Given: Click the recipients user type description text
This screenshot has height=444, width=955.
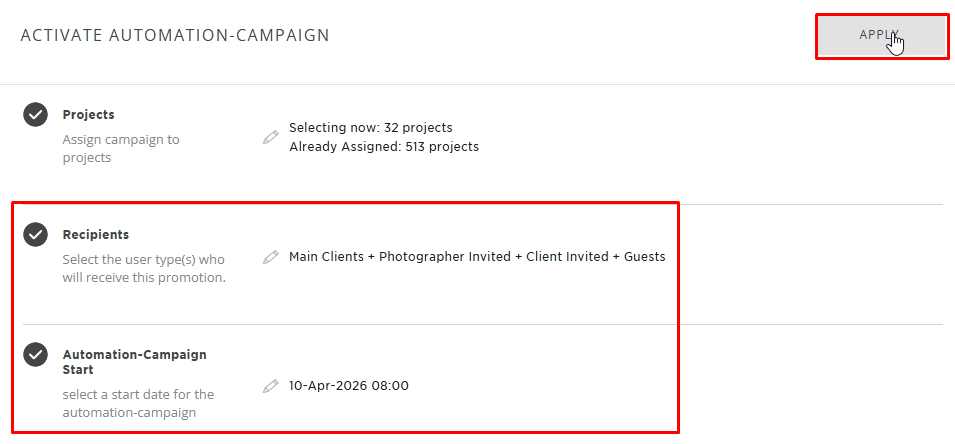Looking at the screenshot, I should pyautogui.click(x=144, y=268).
